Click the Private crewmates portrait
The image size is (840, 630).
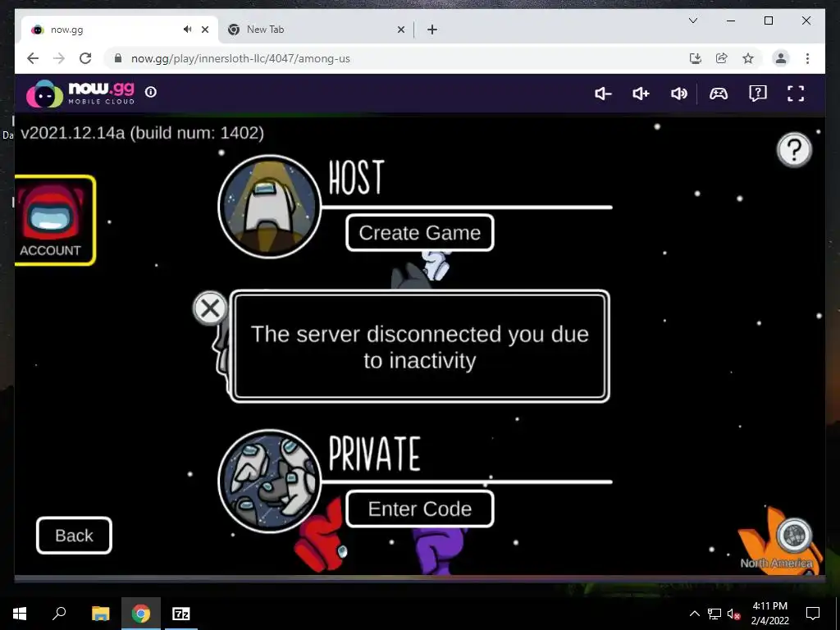pyautogui.click(x=269, y=481)
